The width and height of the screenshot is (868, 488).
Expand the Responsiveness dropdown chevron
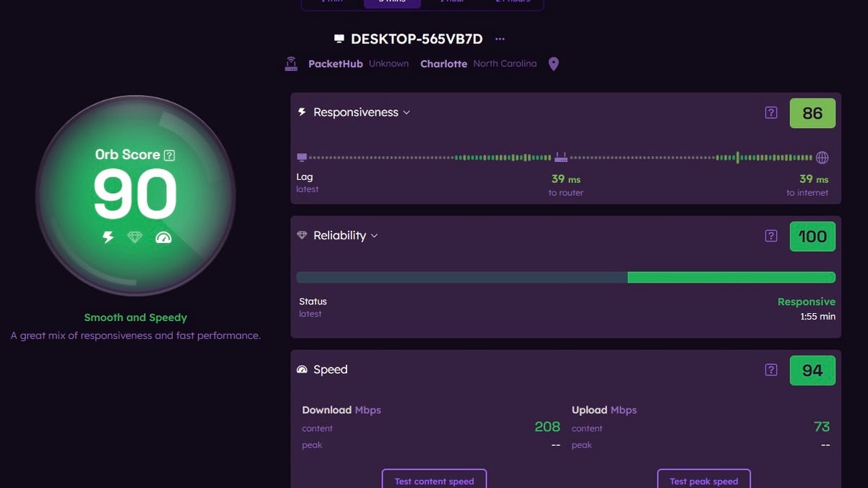point(407,113)
